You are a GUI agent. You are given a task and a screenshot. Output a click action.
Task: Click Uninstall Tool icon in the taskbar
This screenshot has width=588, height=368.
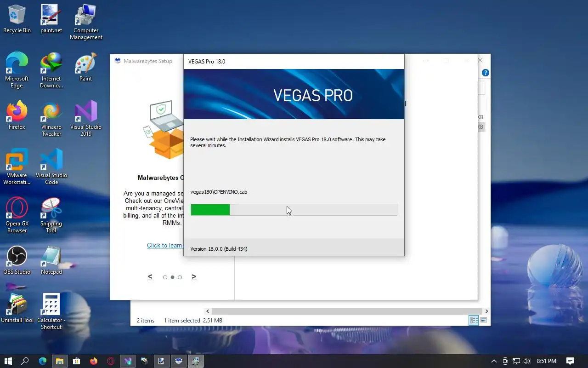click(x=144, y=361)
